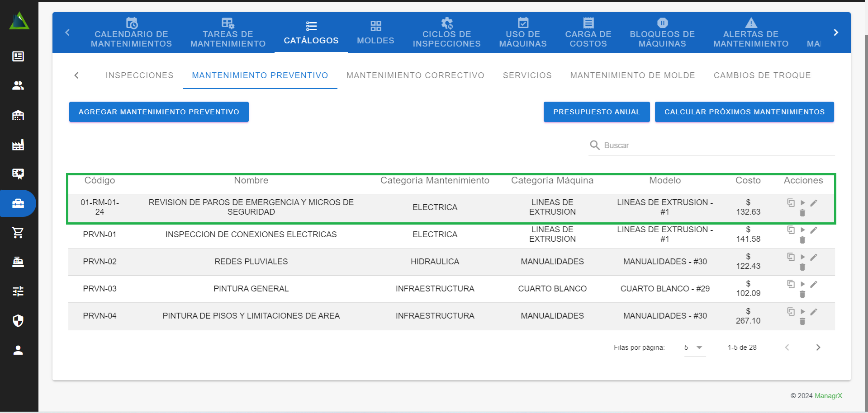Click the factory sidebar icon
868x413 pixels.
[18, 145]
